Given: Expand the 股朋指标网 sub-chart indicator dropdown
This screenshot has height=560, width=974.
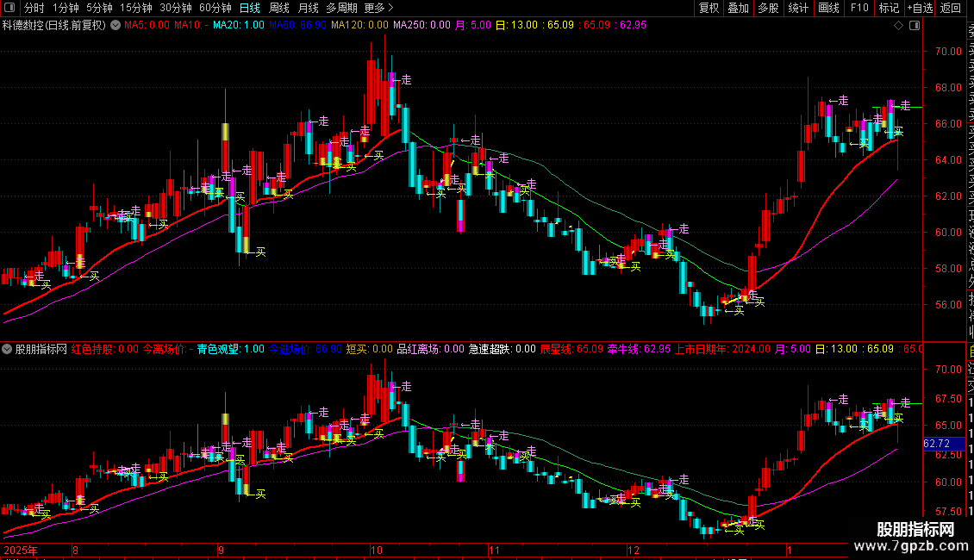Looking at the screenshot, I should tap(7, 350).
